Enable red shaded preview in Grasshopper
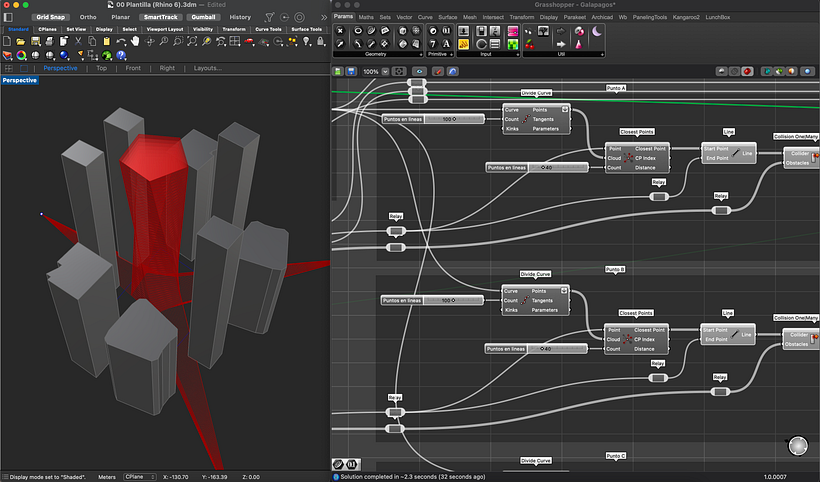 coord(747,71)
